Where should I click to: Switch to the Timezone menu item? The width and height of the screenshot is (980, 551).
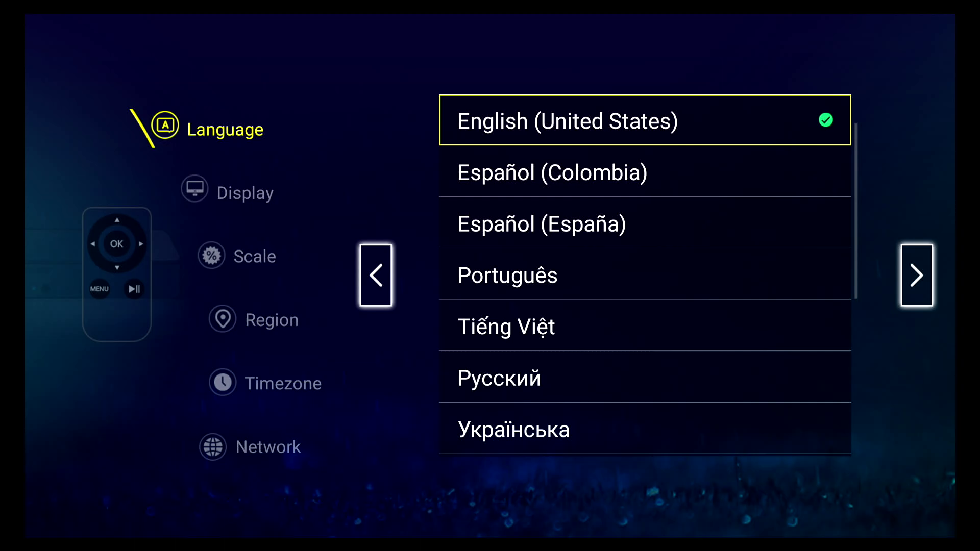point(283,383)
